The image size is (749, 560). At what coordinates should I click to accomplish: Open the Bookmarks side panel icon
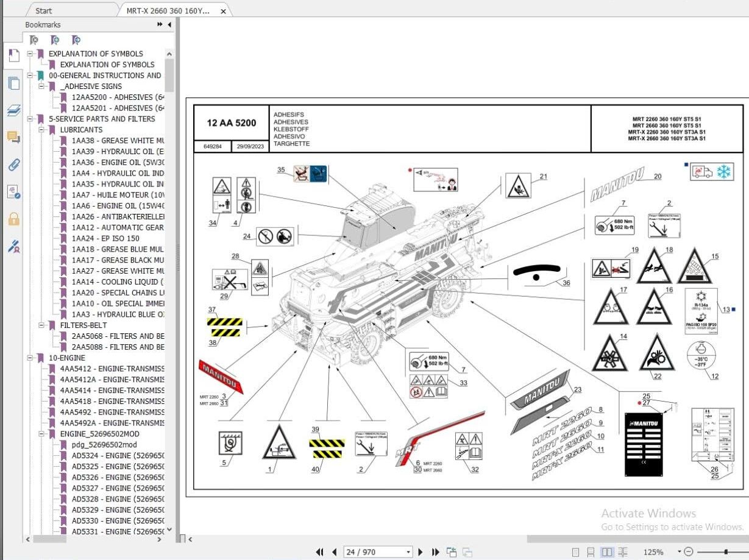point(13,55)
